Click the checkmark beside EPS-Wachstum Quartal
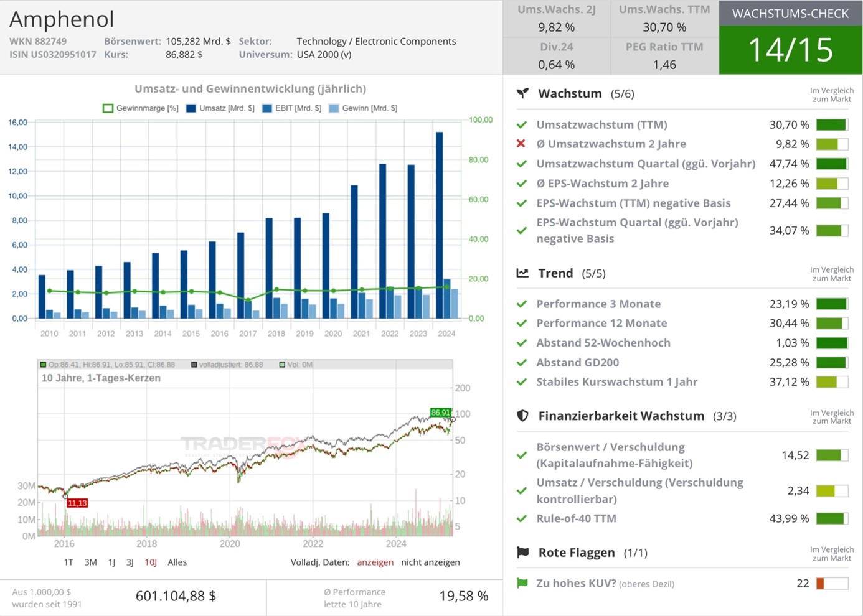The height and width of the screenshot is (616, 863). (522, 230)
